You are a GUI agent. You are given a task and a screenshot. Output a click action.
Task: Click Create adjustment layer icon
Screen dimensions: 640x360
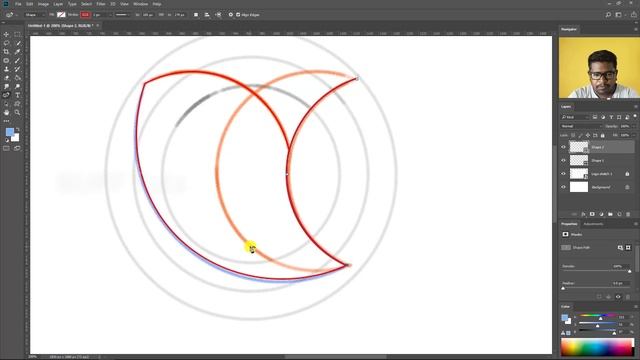tap(601, 214)
